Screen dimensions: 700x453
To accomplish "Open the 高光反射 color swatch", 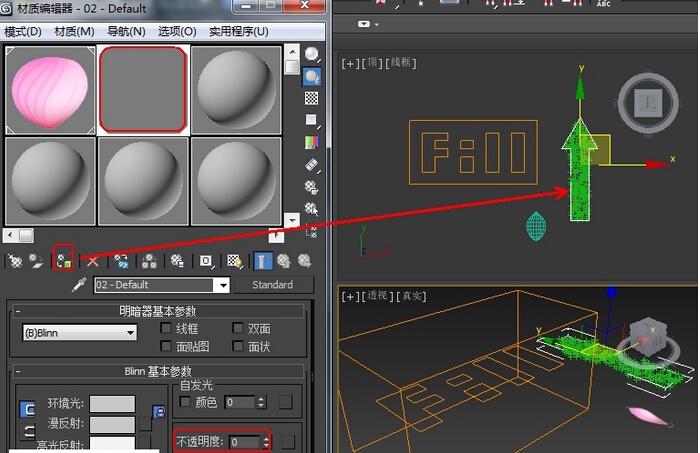I will pos(112,444).
